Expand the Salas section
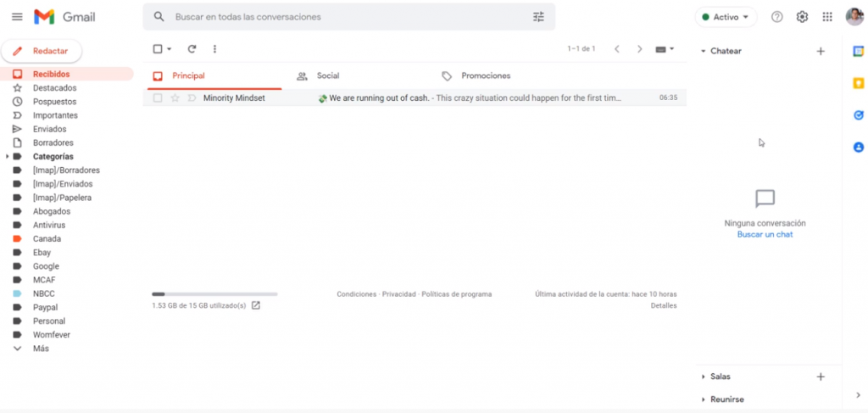This screenshot has height=413, width=868. [704, 377]
